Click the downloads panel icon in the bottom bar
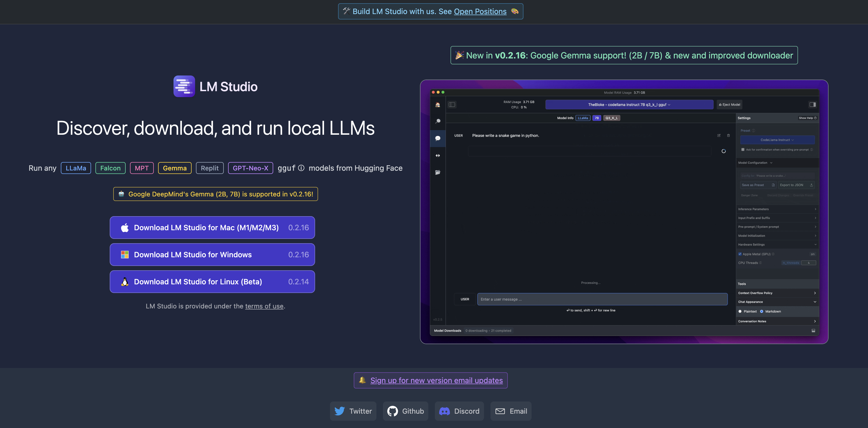The image size is (868, 428). [813, 331]
